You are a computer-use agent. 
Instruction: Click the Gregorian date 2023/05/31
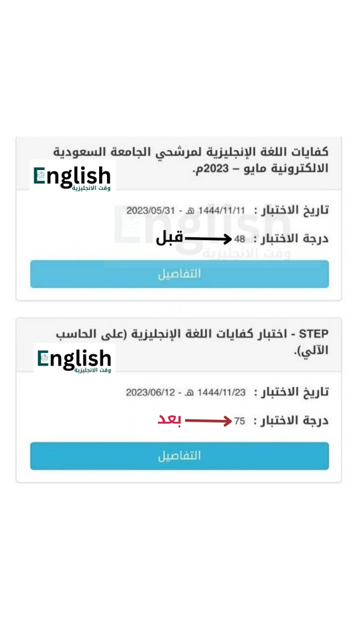click(150, 211)
